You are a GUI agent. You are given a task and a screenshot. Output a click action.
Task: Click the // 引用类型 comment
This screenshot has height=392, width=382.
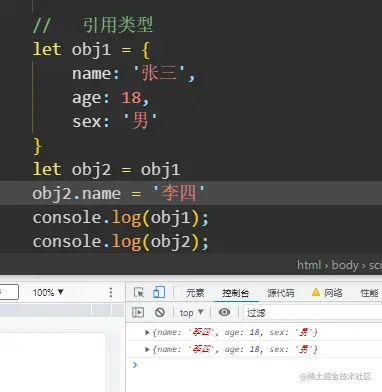(x=93, y=25)
